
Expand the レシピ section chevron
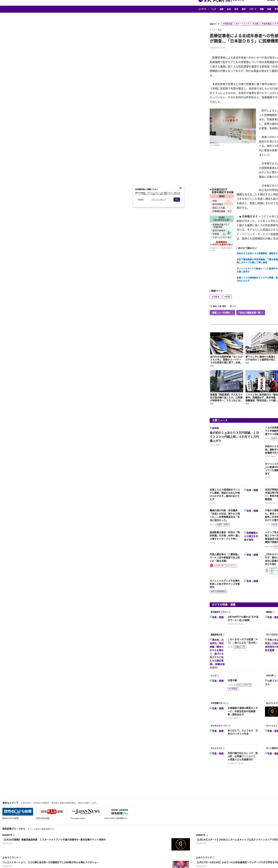(218, 675)
